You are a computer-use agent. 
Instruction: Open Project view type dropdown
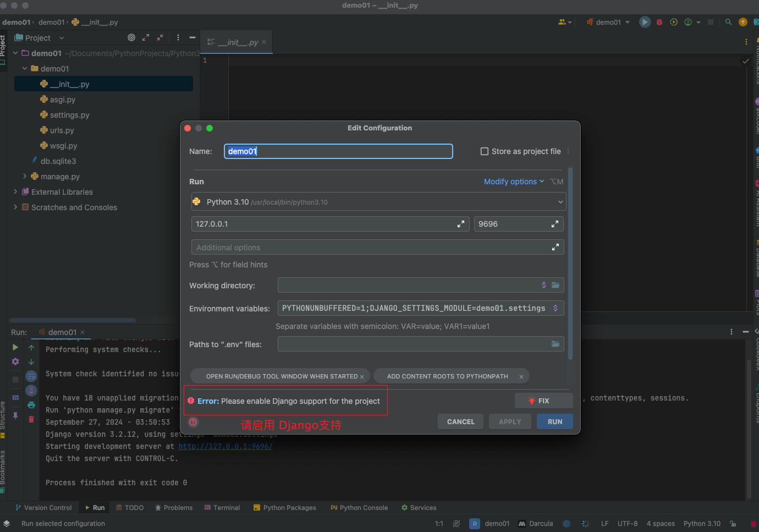(62, 38)
